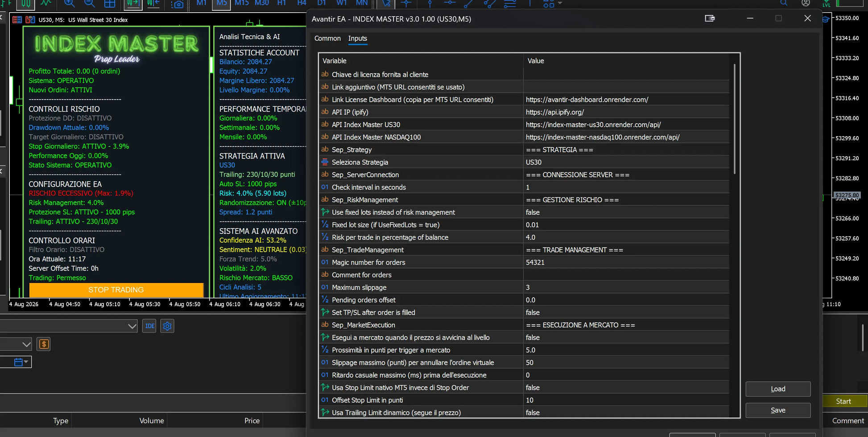Toggle chart shift from right border
Image resolution: width=868 pixels, height=437 pixels.
point(153,4)
